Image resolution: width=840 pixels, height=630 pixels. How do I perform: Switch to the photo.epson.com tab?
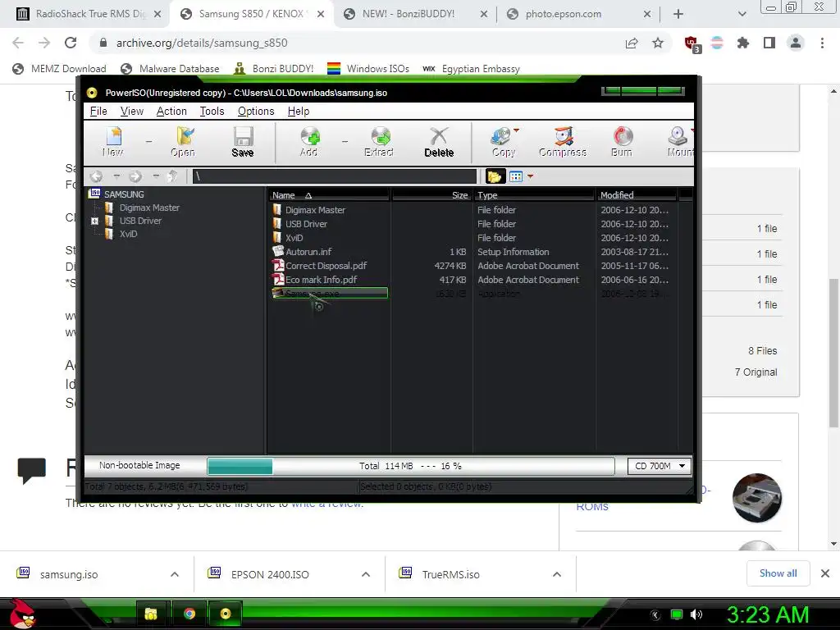tap(578, 14)
